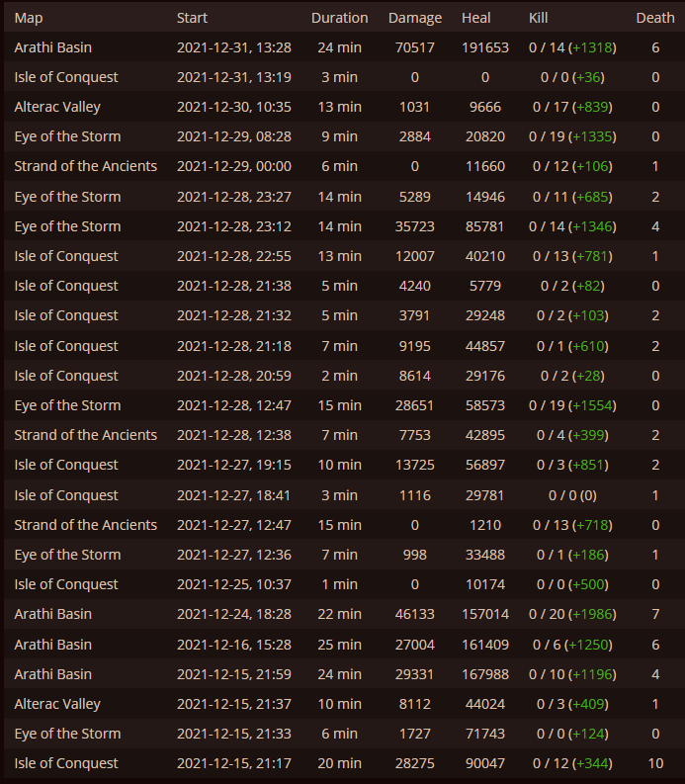Sort rows by Damage column header

coord(415,18)
